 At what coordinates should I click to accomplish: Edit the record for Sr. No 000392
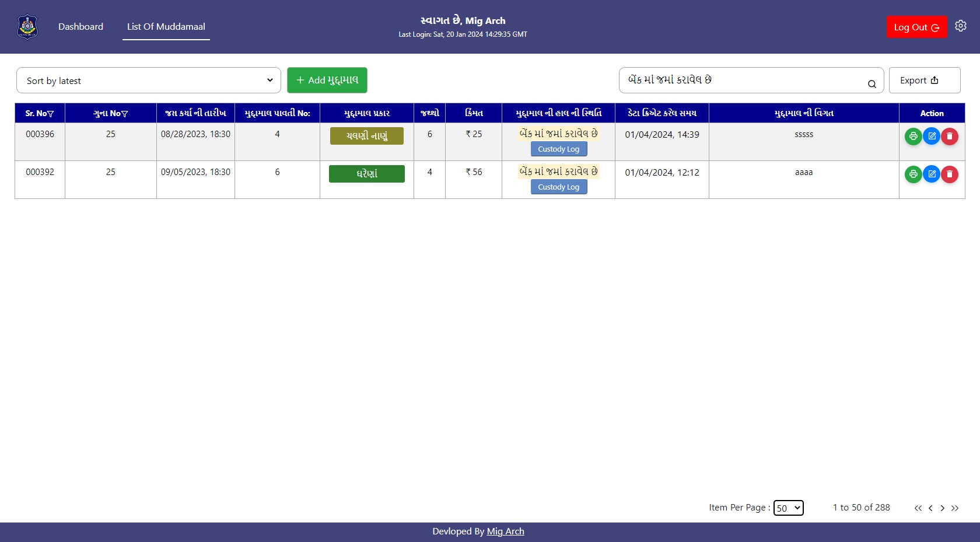coord(932,174)
